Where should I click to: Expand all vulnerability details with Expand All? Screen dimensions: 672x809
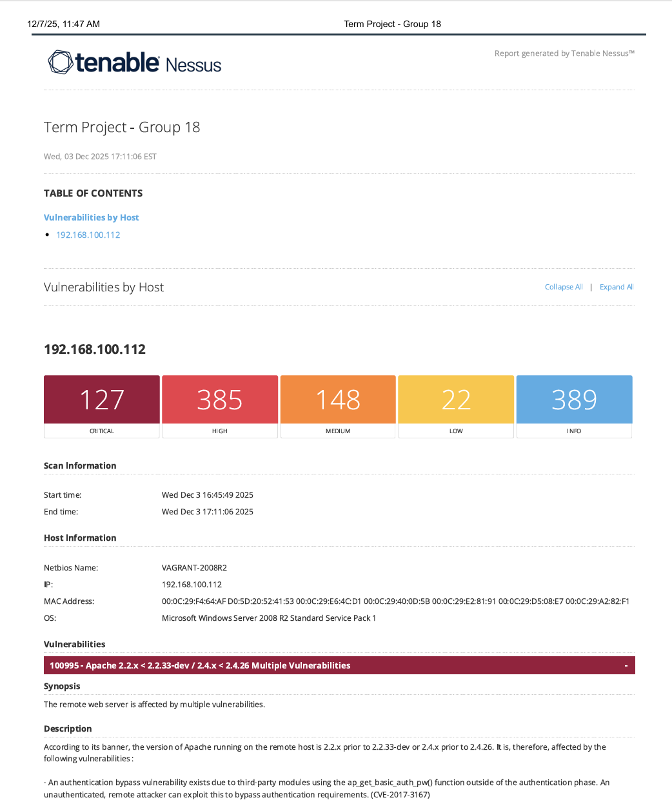[616, 286]
